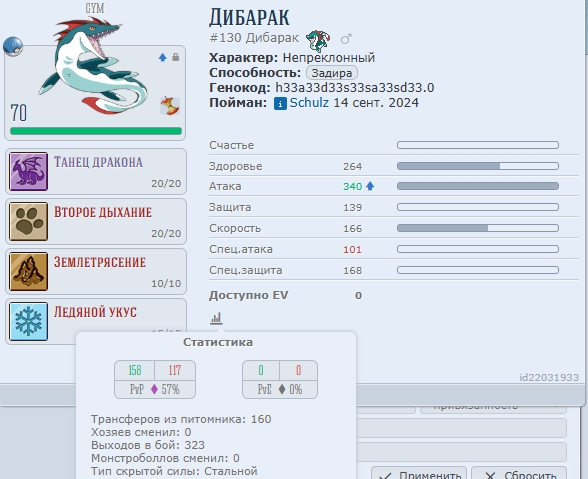Click the Dibarak mini sprite beside #130
This screenshot has width=588, height=479.
click(x=318, y=41)
